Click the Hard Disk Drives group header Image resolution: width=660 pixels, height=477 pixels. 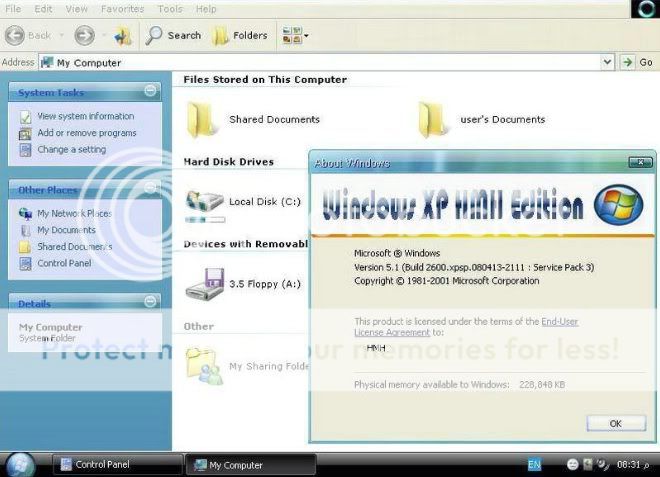(x=229, y=162)
